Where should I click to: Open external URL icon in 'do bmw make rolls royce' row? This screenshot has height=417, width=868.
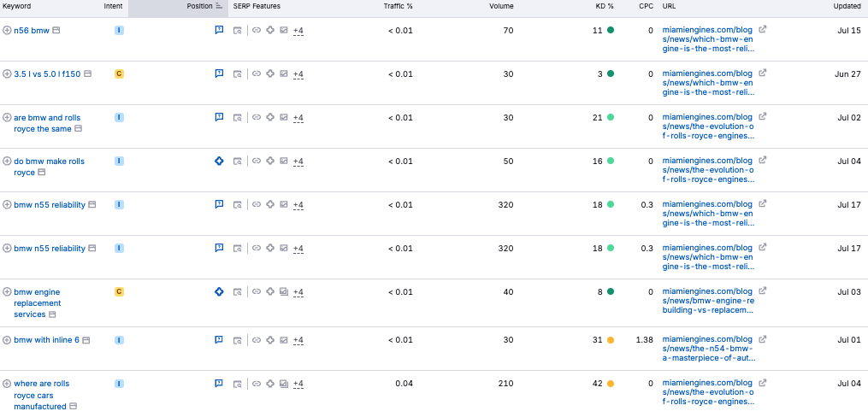762,160
